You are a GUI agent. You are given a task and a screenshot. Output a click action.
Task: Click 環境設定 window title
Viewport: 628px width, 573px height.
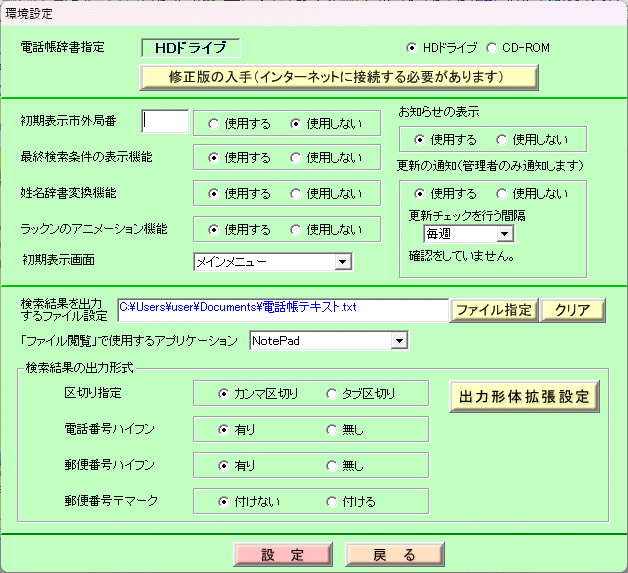29,14
